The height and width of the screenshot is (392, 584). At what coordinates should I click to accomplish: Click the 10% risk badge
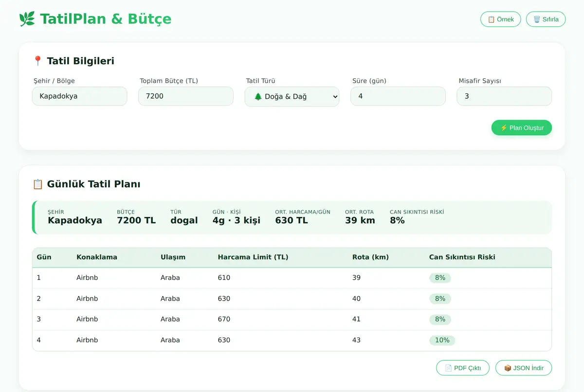[x=442, y=340]
